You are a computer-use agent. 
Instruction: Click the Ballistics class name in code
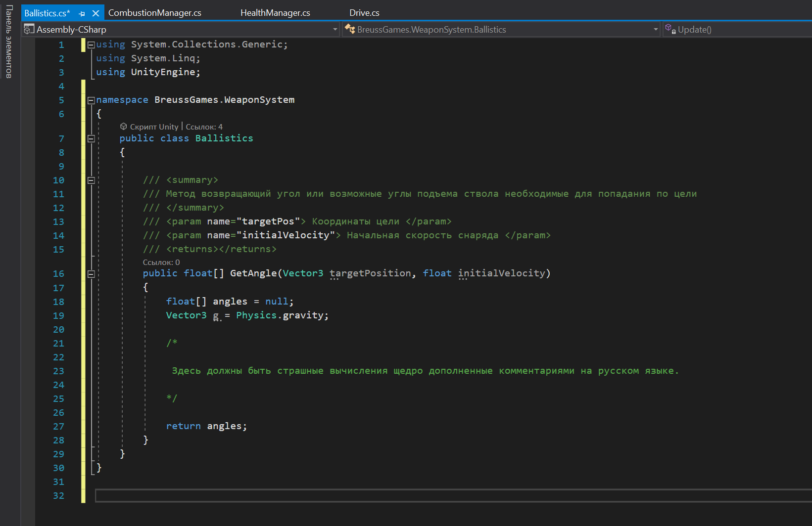pos(224,138)
